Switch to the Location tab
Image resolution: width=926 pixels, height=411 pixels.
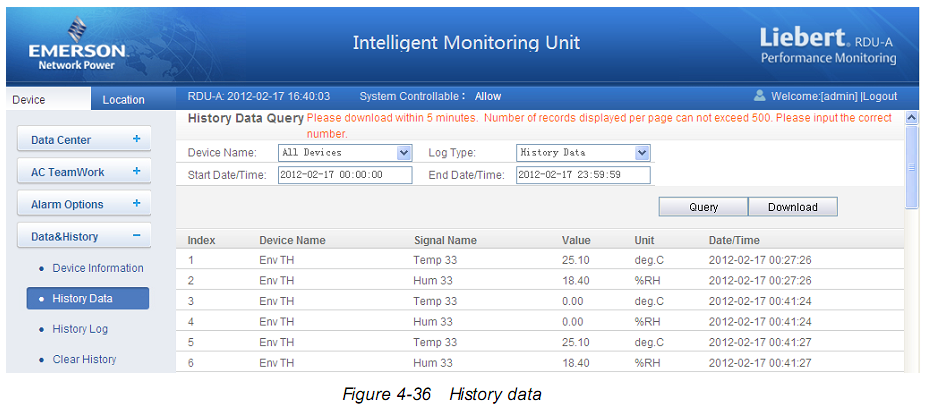[123, 100]
